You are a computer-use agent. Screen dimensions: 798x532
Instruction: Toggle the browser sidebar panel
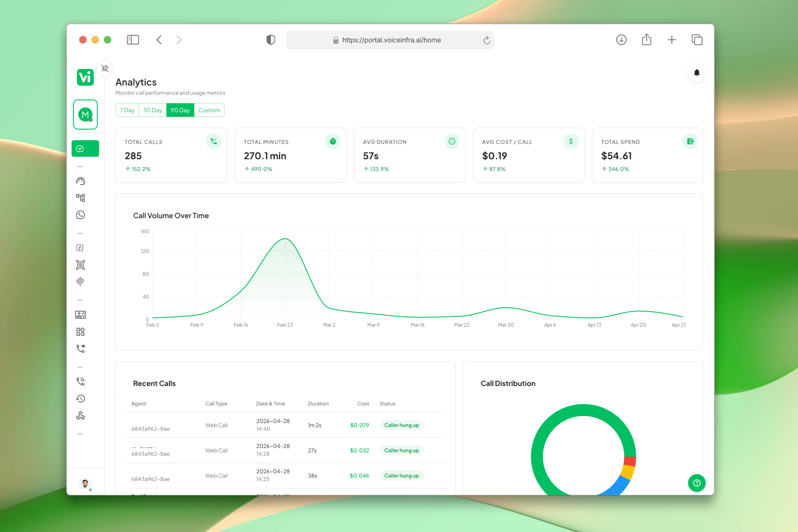pos(133,40)
